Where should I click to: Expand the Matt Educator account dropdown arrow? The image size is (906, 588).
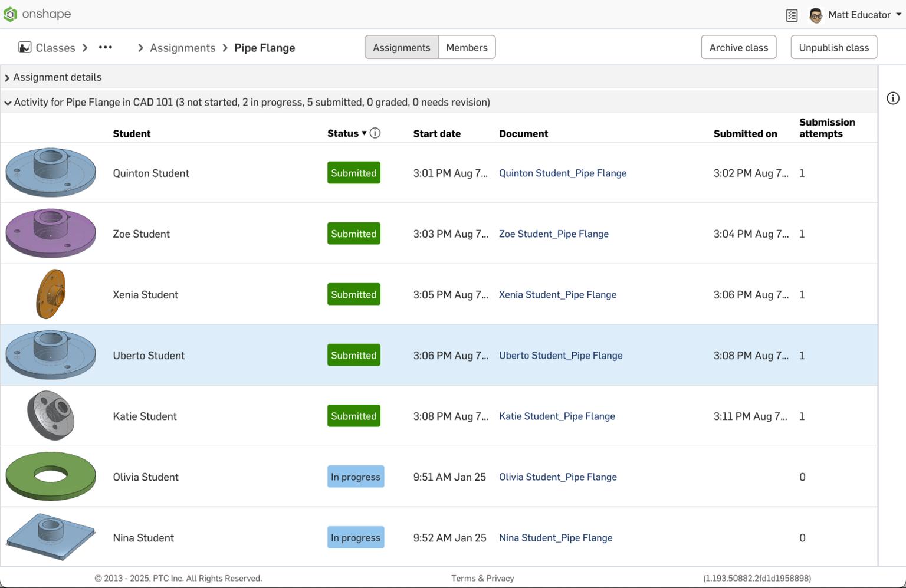tap(898, 15)
